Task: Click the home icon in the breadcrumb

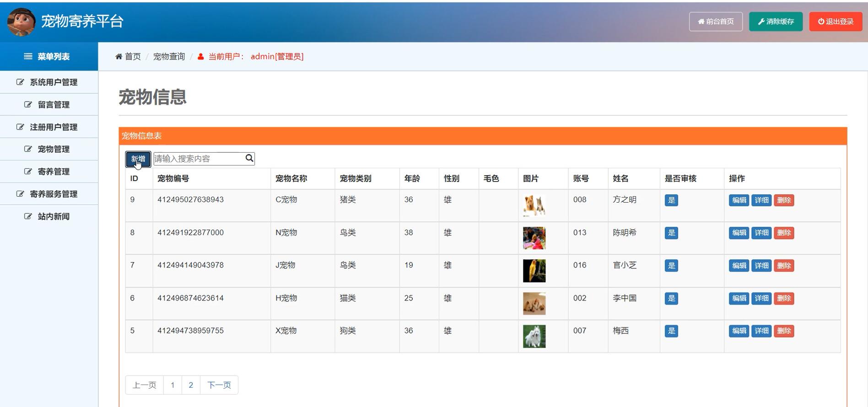Action: click(119, 56)
